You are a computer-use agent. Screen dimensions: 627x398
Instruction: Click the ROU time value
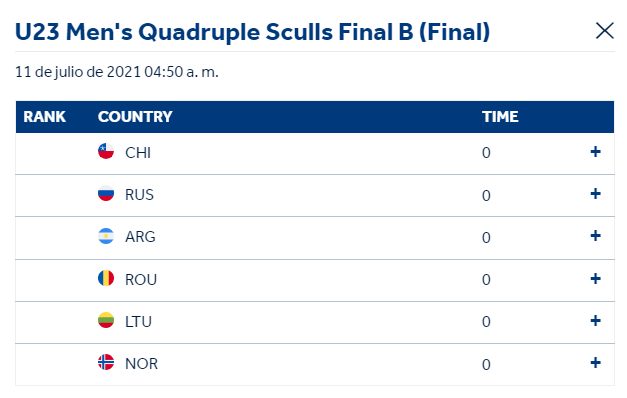coord(486,280)
